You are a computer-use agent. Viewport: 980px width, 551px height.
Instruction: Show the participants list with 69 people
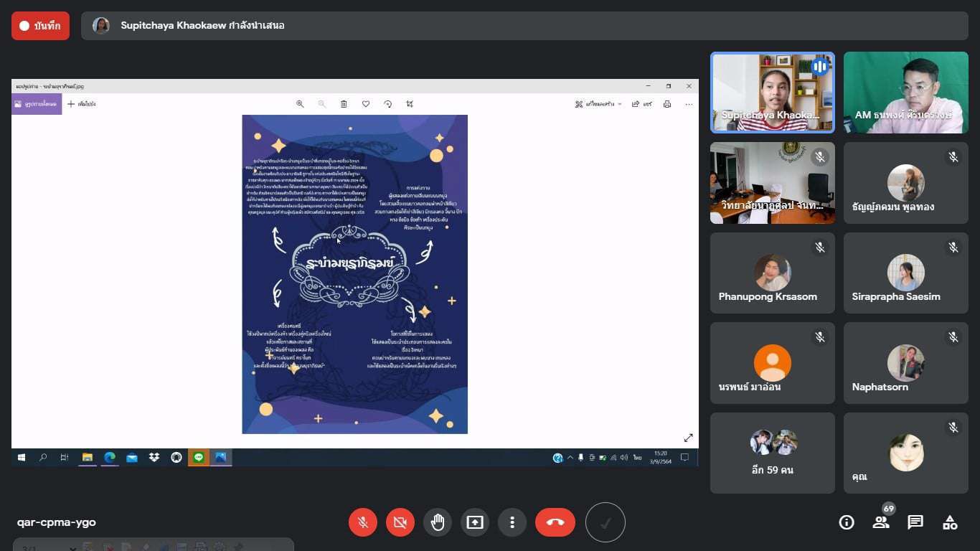click(x=881, y=522)
